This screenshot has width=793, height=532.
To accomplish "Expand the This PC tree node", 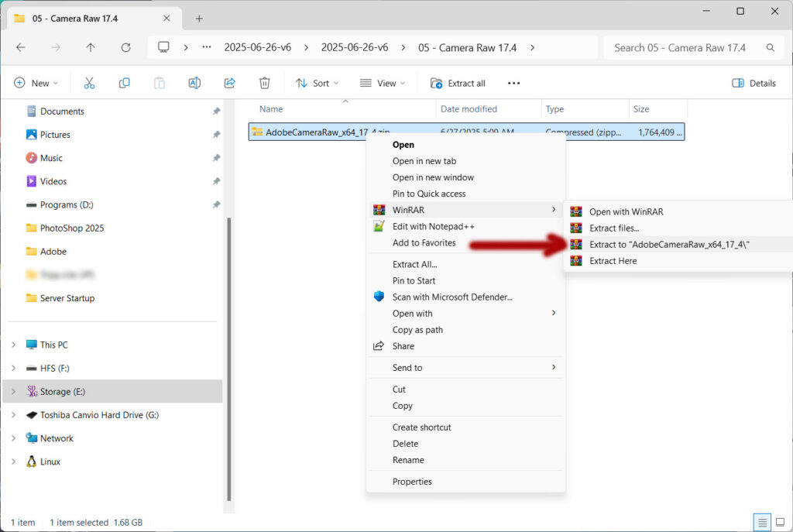I will pyautogui.click(x=14, y=345).
